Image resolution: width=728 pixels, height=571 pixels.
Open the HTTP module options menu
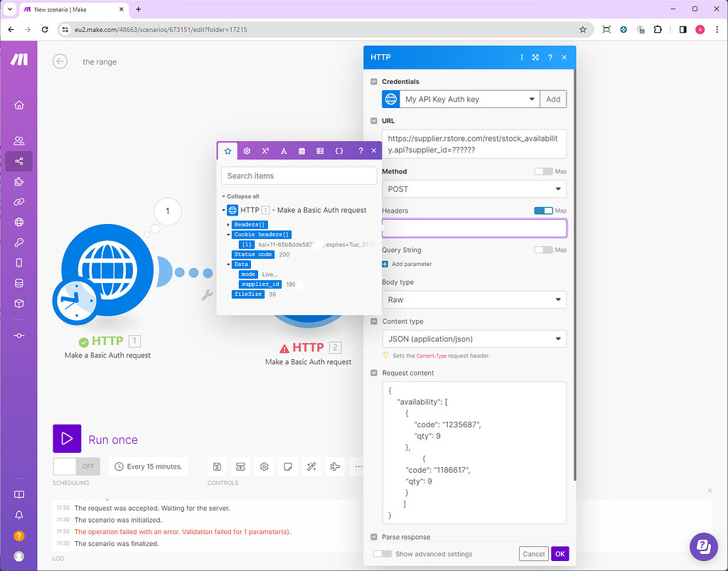tap(523, 57)
